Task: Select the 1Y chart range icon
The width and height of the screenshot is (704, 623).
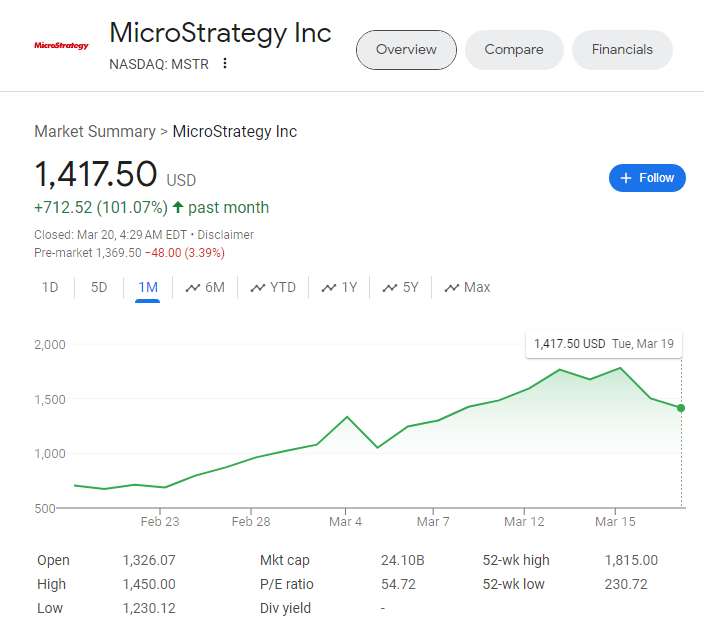Action: click(329, 288)
